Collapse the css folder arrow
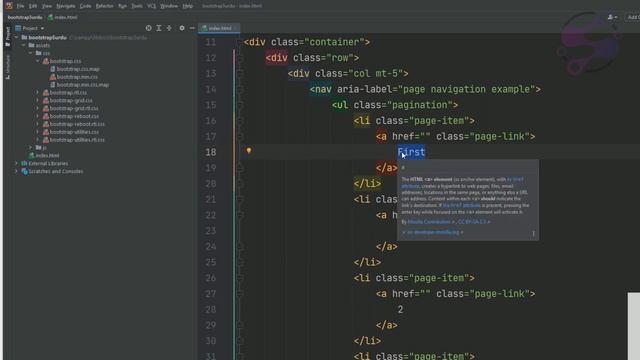Screen dimensions: 640x360 click(31, 53)
